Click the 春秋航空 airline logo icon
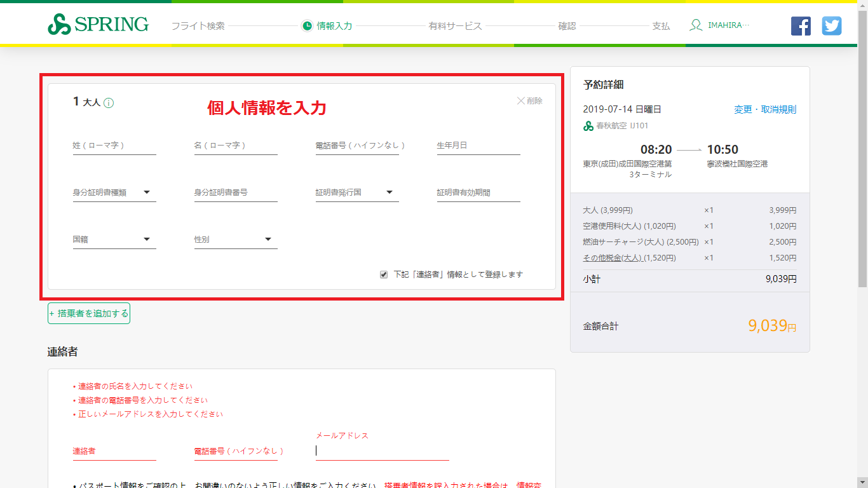Image resolution: width=868 pixels, height=488 pixels. click(588, 126)
